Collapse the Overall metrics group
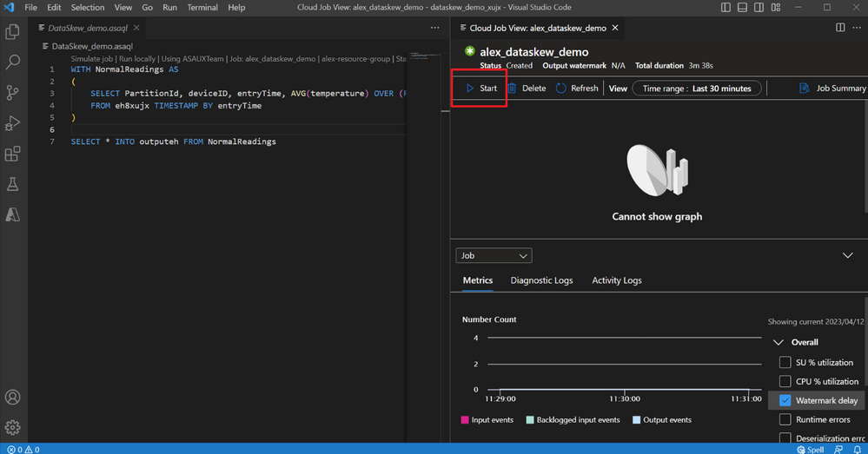The image size is (868, 454). click(779, 342)
